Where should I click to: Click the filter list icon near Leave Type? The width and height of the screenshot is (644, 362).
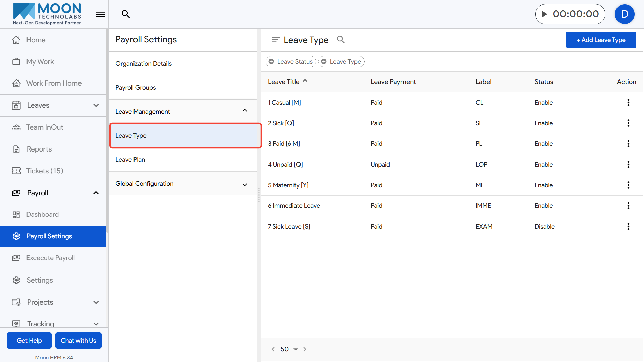[x=275, y=40]
